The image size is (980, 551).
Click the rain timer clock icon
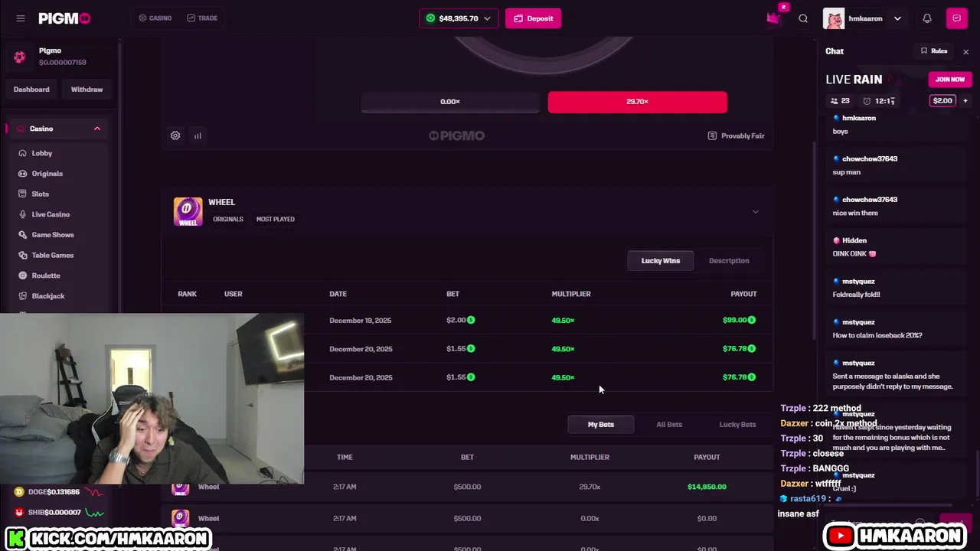click(x=867, y=100)
